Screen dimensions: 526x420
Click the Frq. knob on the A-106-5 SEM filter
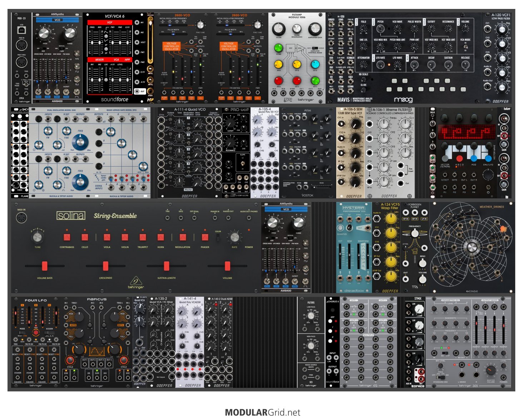[x=355, y=123]
